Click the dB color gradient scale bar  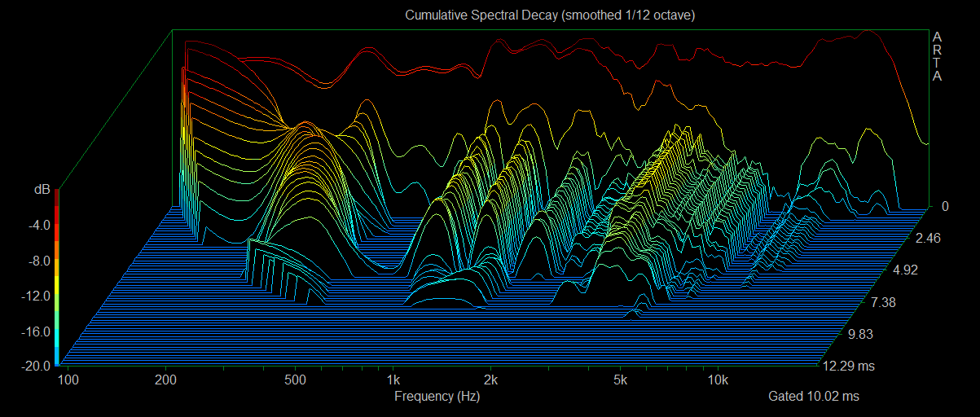pyautogui.click(x=56, y=276)
